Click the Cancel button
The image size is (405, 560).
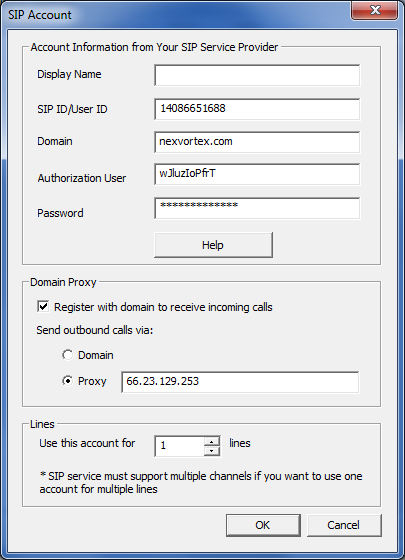click(344, 525)
